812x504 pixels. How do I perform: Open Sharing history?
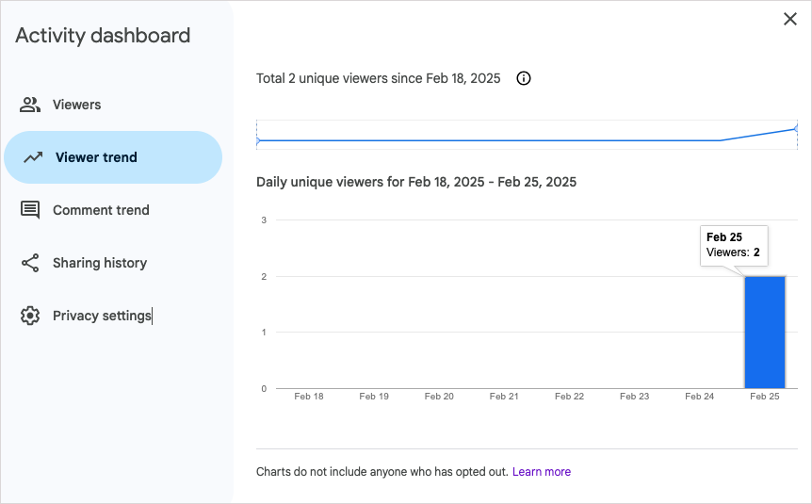[x=113, y=263]
